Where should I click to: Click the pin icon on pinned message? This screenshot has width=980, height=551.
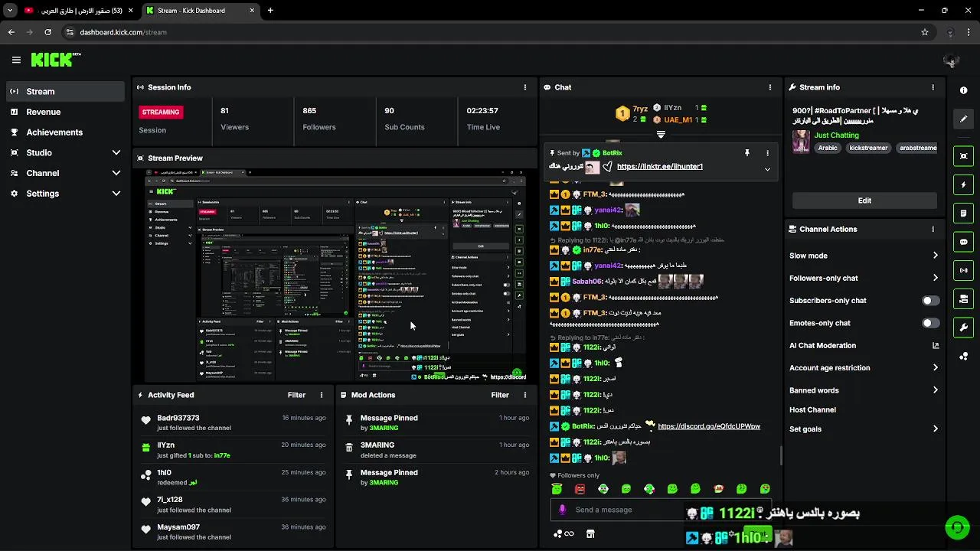click(747, 153)
